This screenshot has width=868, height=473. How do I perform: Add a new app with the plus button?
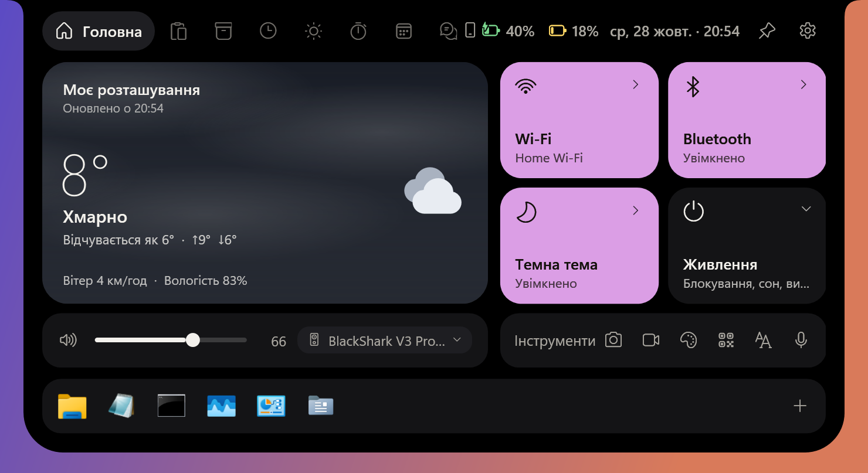pos(800,406)
